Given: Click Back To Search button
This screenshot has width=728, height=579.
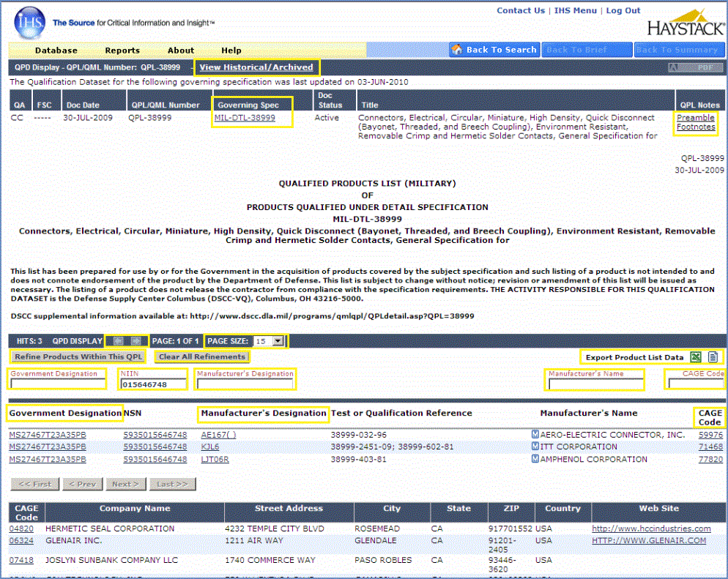Looking at the screenshot, I should [x=494, y=50].
